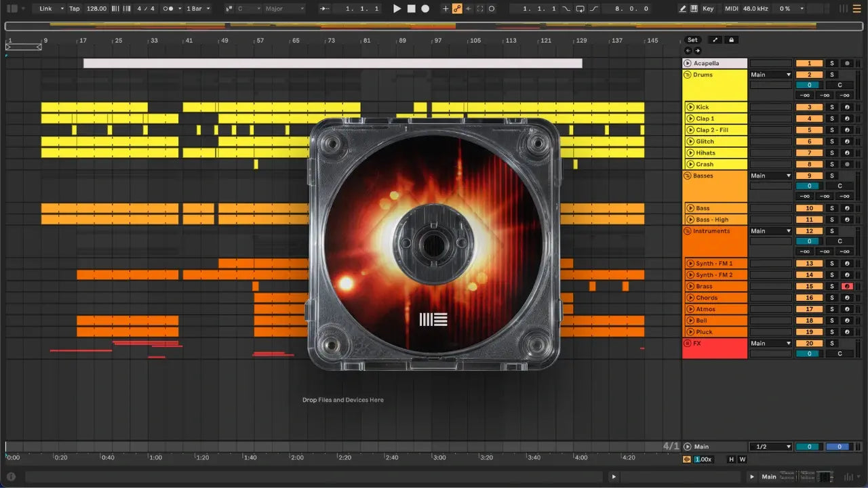Image resolution: width=868 pixels, height=488 pixels.
Task: Collapse the Basses group track
Action: click(688, 176)
